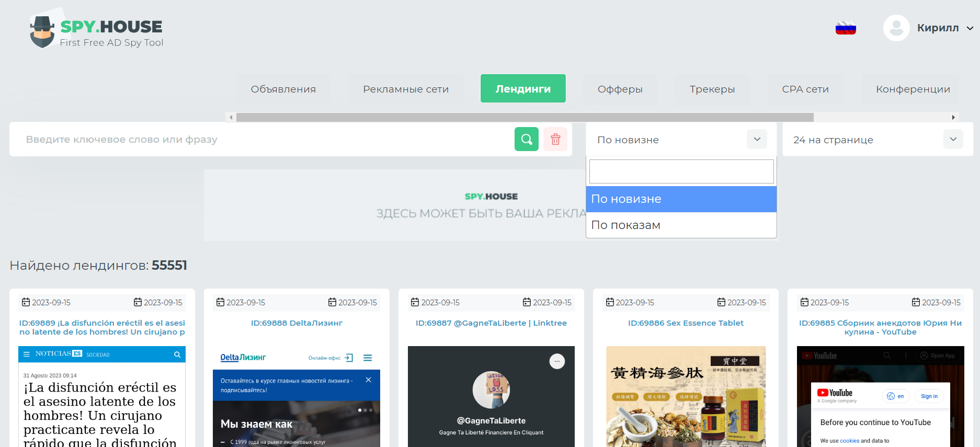Viewport: 980px width, 447px height.
Task: Choose the highlighted По новизне option
Action: coord(681,199)
